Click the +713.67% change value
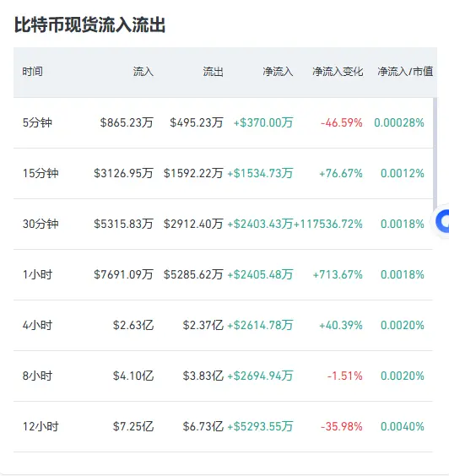The width and height of the screenshot is (449, 476). [338, 275]
